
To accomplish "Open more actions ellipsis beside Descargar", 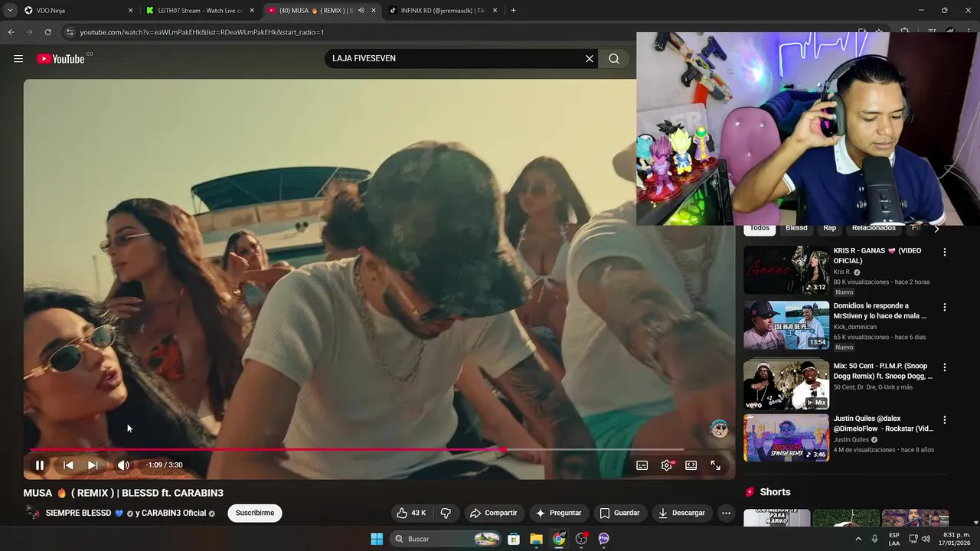I will [x=726, y=513].
